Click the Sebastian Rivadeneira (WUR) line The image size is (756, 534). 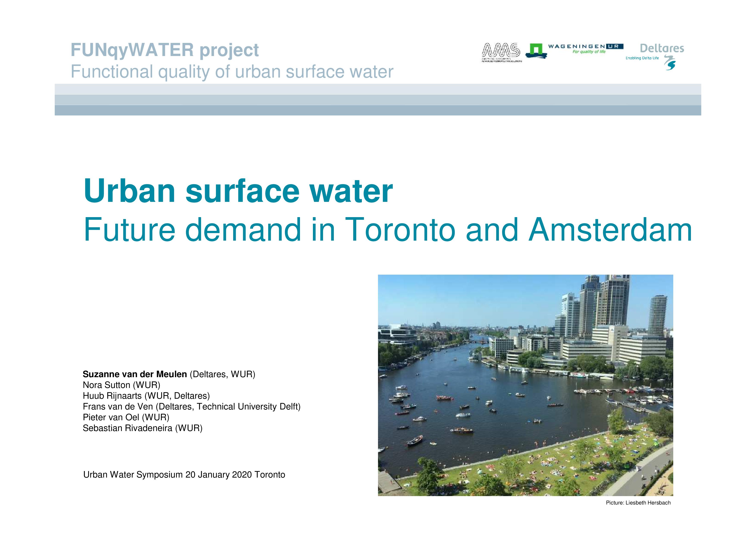click(x=142, y=428)
